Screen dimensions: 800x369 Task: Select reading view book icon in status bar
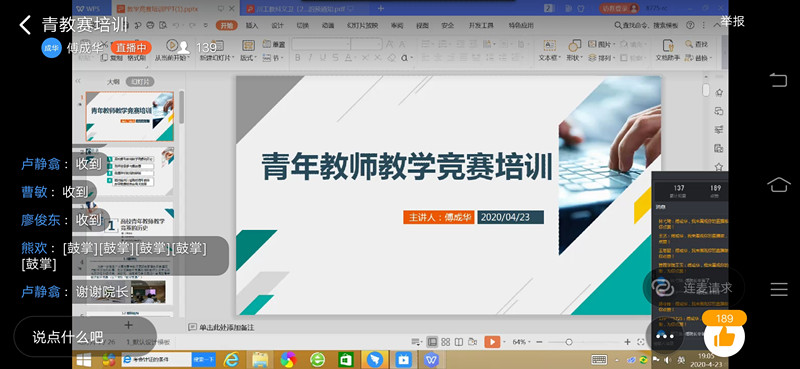[x=459, y=341]
